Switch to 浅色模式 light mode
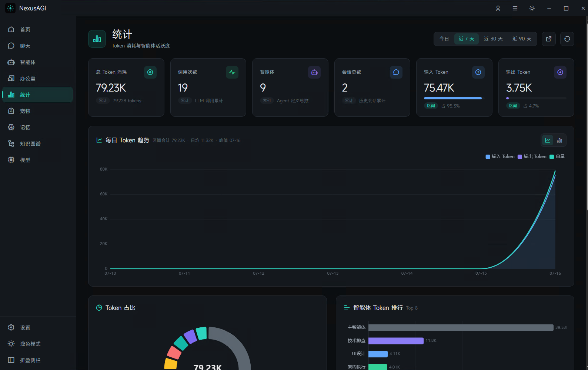The height and width of the screenshot is (370, 588). [x=37, y=344]
